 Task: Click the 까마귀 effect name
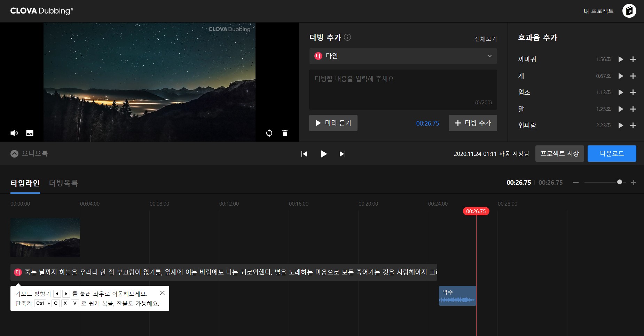coord(527,59)
